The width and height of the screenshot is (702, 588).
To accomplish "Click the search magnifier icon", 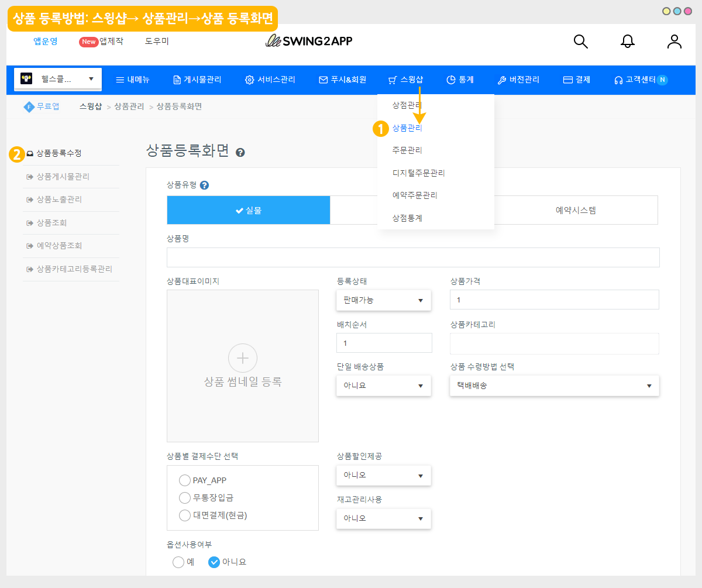I will click(580, 42).
